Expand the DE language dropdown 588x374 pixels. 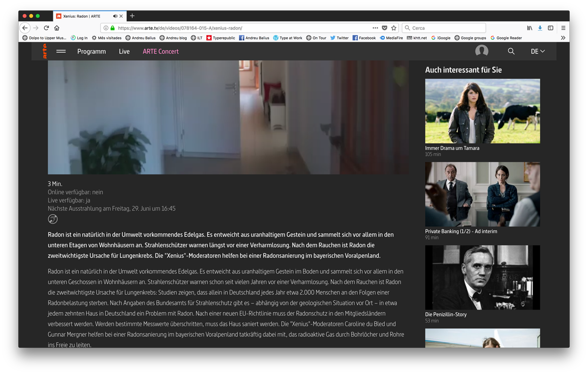[538, 51]
